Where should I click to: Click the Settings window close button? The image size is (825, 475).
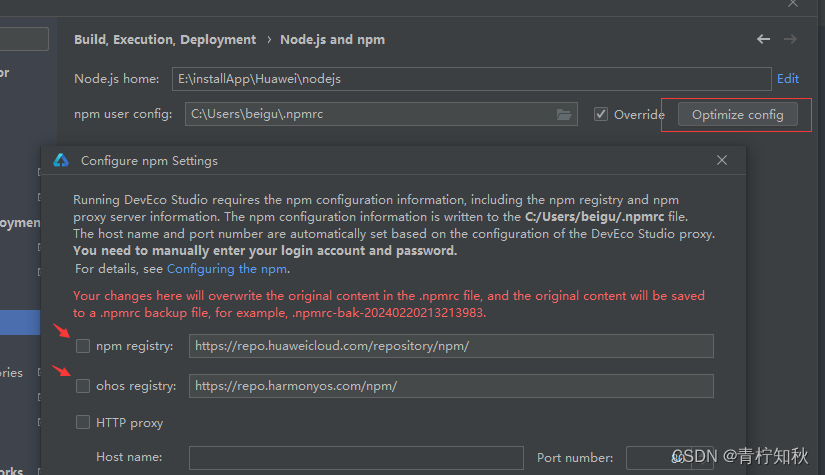[x=793, y=4]
